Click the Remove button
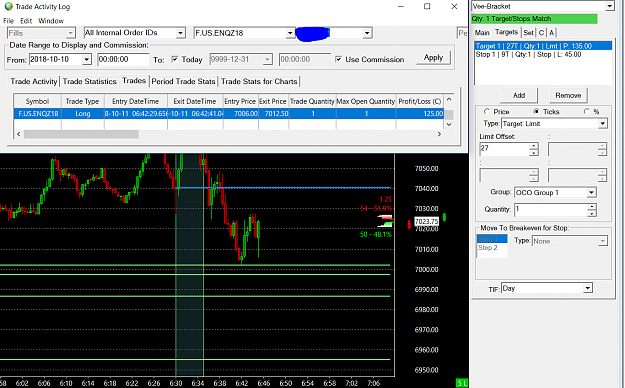625x388 pixels. (x=568, y=95)
